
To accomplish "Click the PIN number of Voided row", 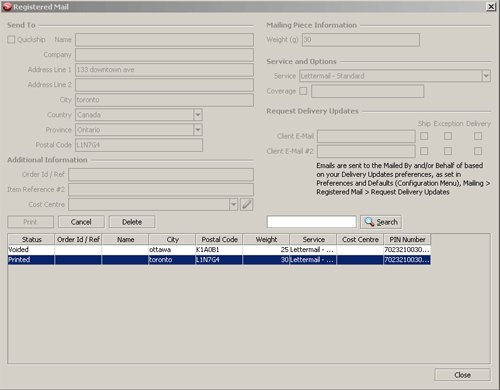I will (x=407, y=250).
